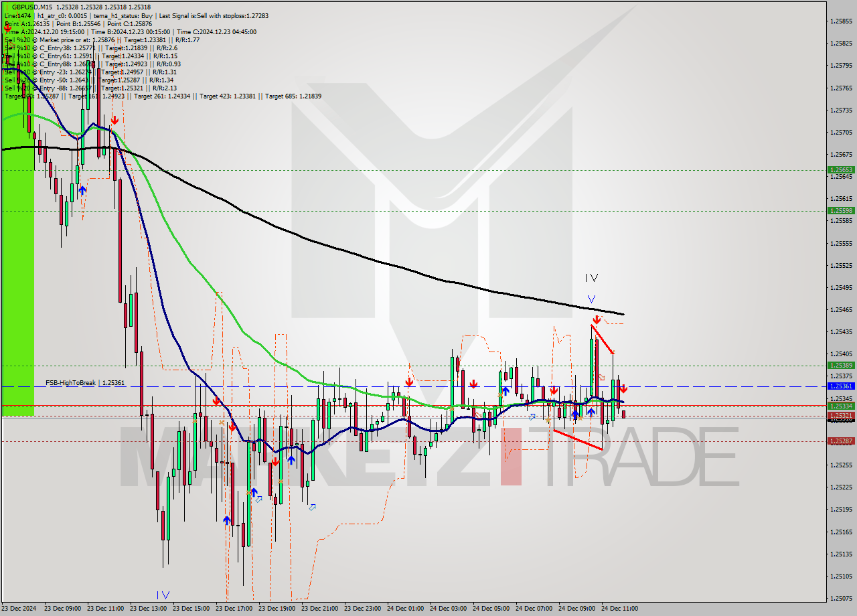Click the '24 Dec 09:00' time label
The width and height of the screenshot is (857, 616).
point(576,609)
